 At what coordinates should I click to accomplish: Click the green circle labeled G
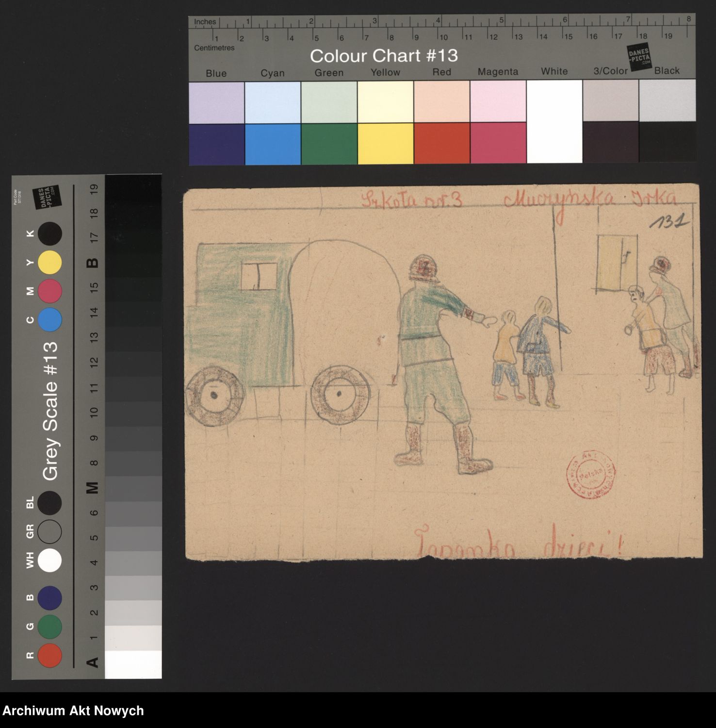tap(50, 627)
